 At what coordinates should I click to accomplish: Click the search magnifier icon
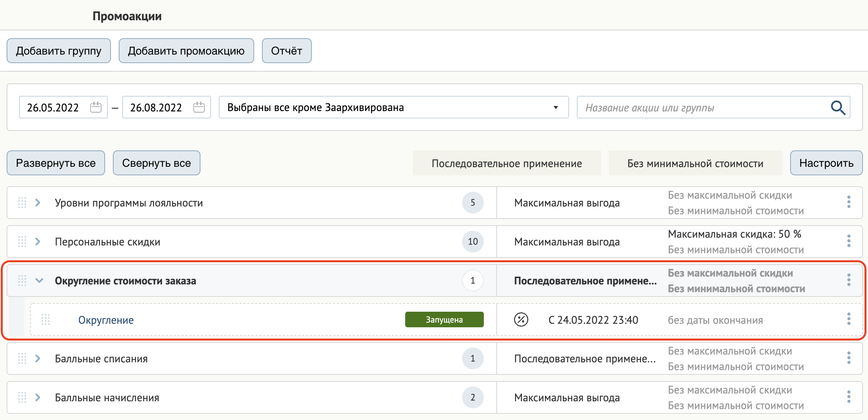pos(838,108)
